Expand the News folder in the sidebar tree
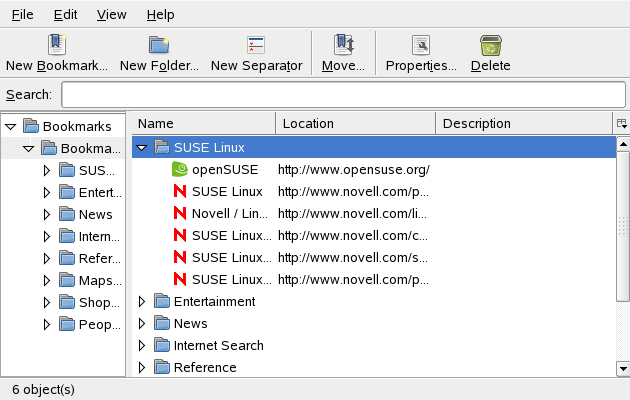 pos(47,214)
